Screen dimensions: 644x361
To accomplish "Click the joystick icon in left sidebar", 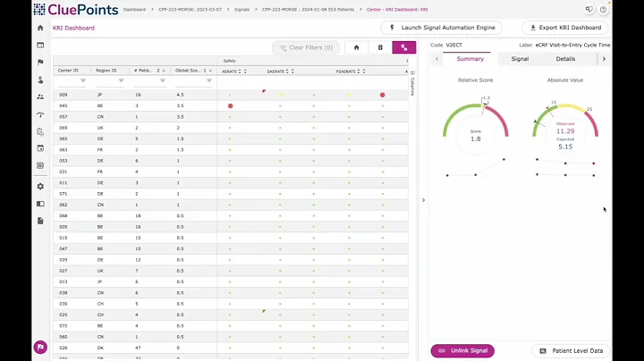I will coord(40,80).
